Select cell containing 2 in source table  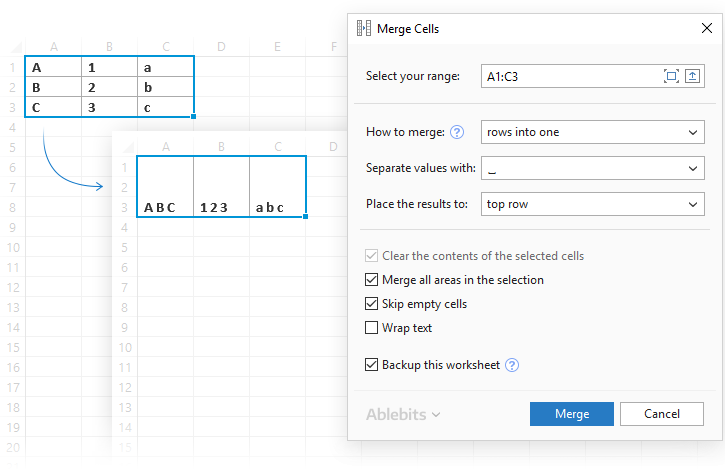pyautogui.click(x=109, y=87)
